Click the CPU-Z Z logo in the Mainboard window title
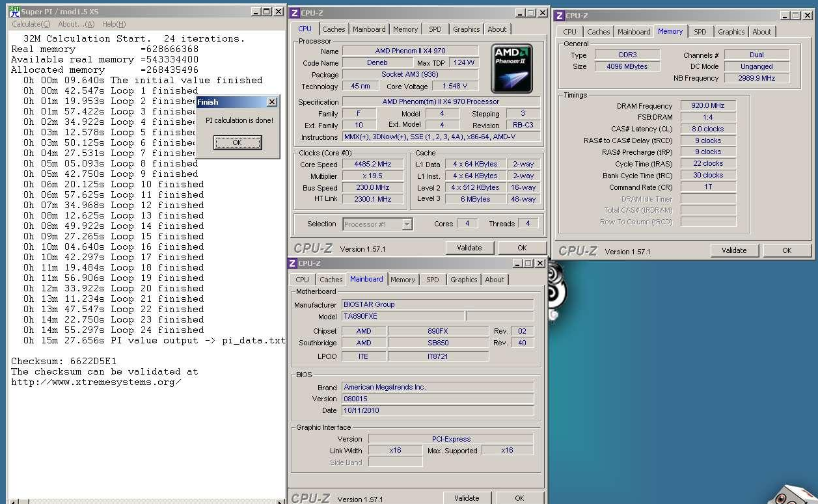This screenshot has height=504, width=818. coord(292,263)
